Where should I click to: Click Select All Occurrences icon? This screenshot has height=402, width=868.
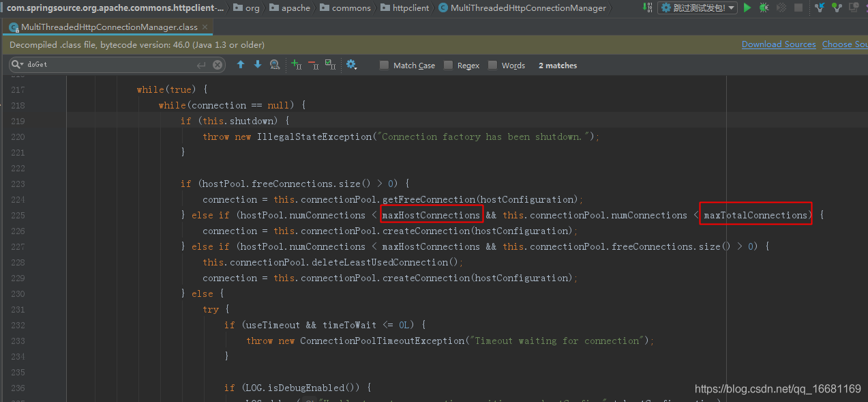[x=331, y=65]
